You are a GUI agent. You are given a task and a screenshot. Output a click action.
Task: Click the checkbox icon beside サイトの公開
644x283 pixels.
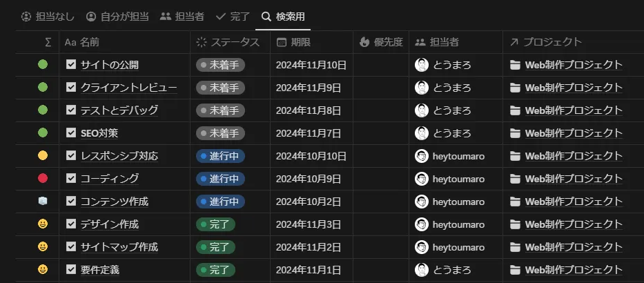(71, 64)
